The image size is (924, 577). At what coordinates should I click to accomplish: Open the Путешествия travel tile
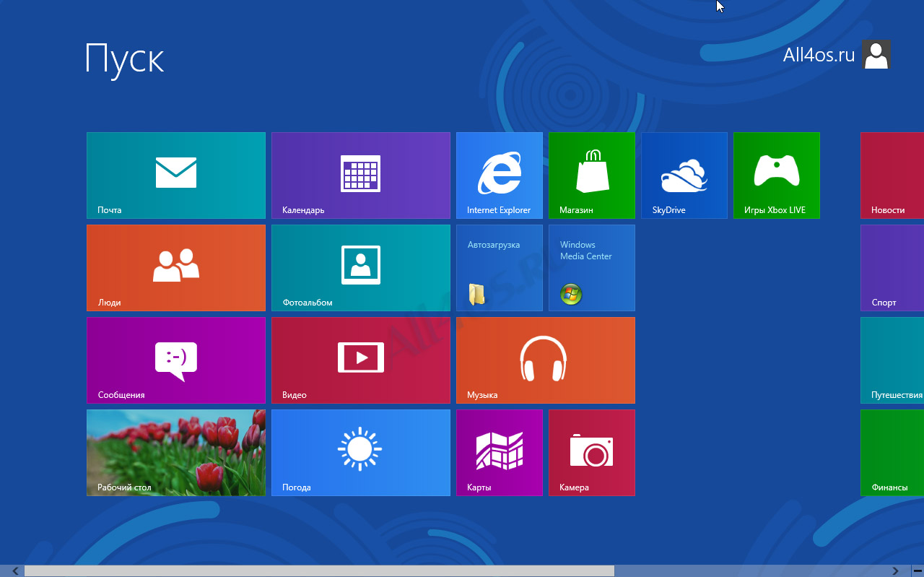pyautogui.click(x=892, y=360)
